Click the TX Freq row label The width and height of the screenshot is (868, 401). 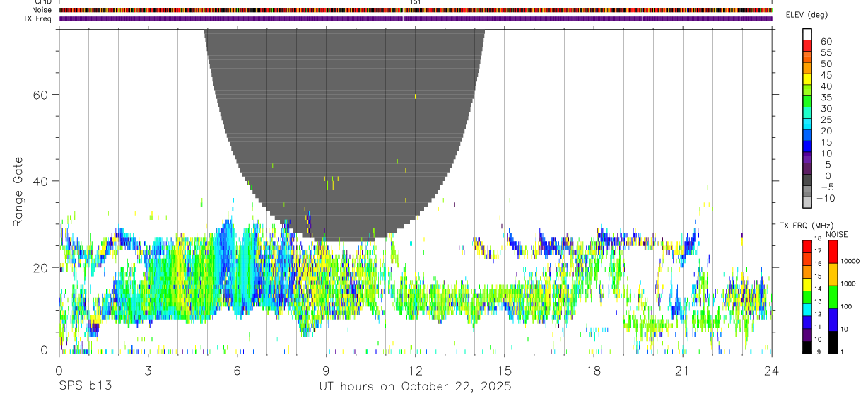point(37,18)
